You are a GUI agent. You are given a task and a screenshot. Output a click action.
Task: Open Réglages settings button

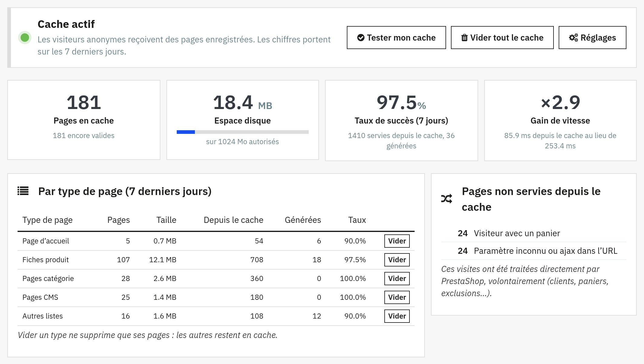[x=592, y=38]
